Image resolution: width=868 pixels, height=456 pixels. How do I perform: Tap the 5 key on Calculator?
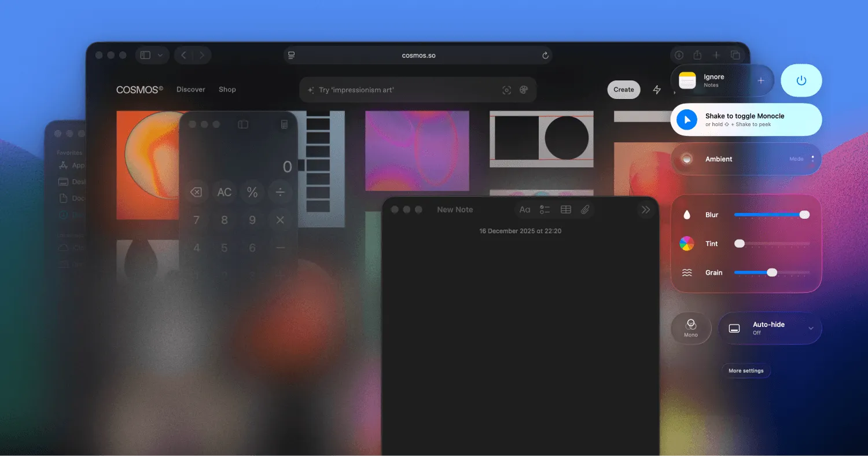point(225,248)
